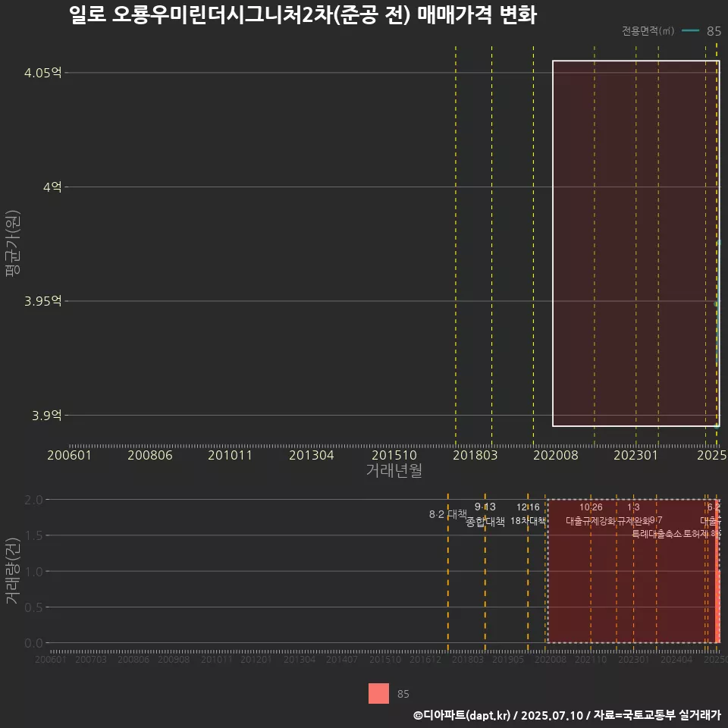Click the 9·13 종합대책 annotation
Screen dimensions: 728x728
point(485,514)
